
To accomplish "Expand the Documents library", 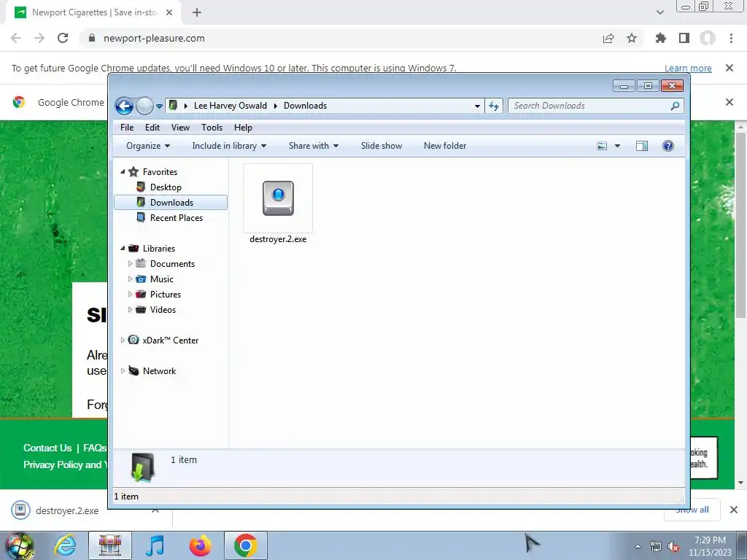I will (130, 263).
